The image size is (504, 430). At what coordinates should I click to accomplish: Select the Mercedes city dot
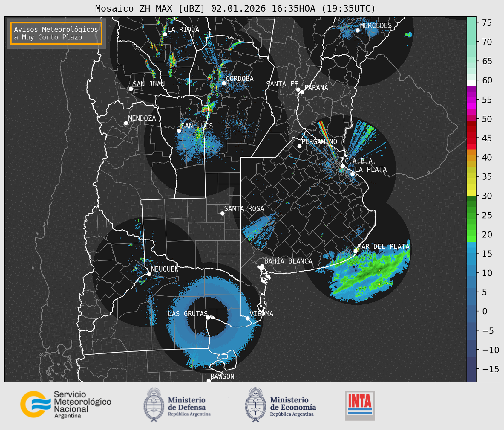[357, 31]
